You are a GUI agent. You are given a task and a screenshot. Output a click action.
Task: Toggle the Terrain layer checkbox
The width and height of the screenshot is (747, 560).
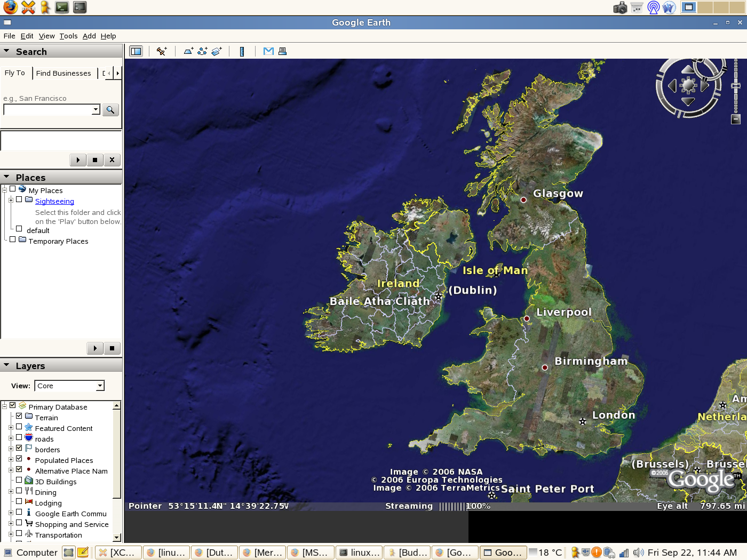pos(19,416)
